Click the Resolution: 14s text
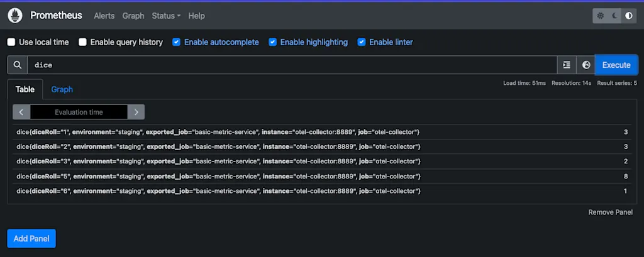Screen dimensions: 644x257 tap(571, 83)
